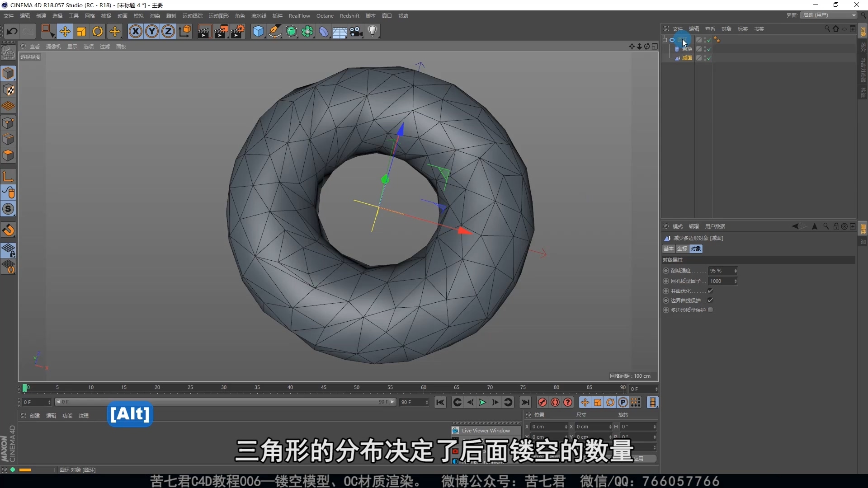The height and width of the screenshot is (488, 868).
Task: Open the spline Pen tool
Action: click(x=275, y=31)
